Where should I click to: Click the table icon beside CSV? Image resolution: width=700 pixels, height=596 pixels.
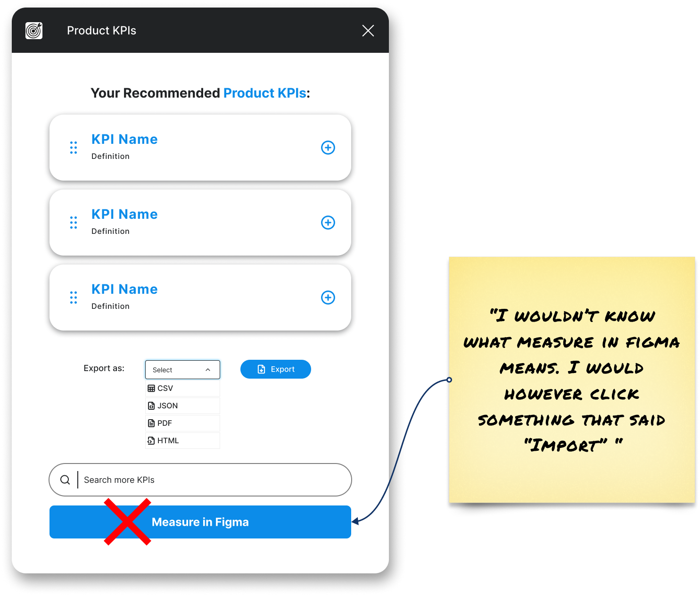tap(151, 388)
